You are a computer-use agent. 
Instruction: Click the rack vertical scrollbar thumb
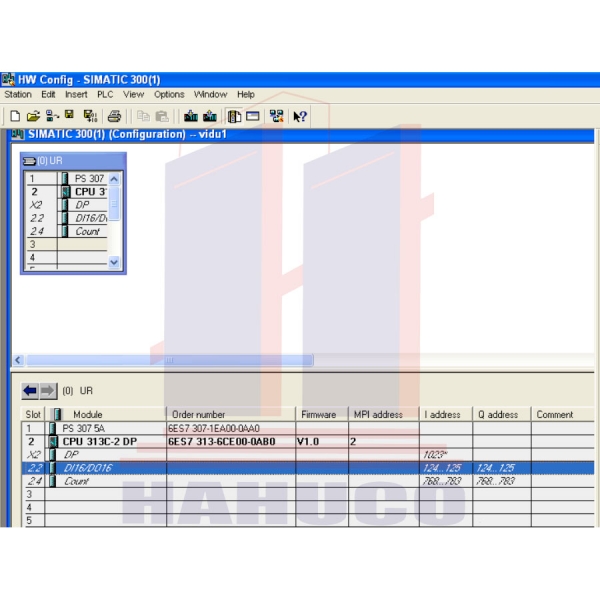click(x=114, y=203)
